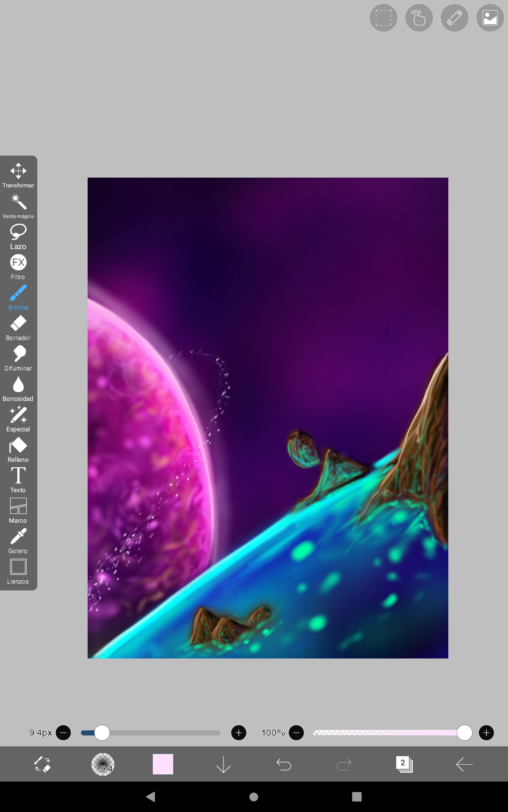Switch between brush and eraser
This screenshot has width=508, height=812.
point(42,764)
